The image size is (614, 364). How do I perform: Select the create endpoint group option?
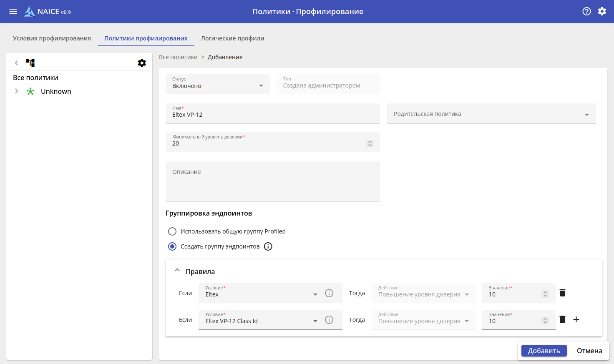[172, 246]
